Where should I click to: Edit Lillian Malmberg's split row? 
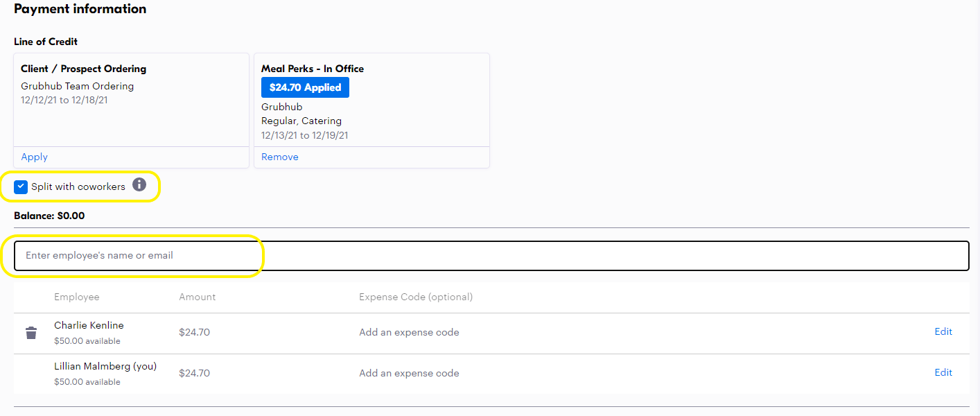pos(943,373)
